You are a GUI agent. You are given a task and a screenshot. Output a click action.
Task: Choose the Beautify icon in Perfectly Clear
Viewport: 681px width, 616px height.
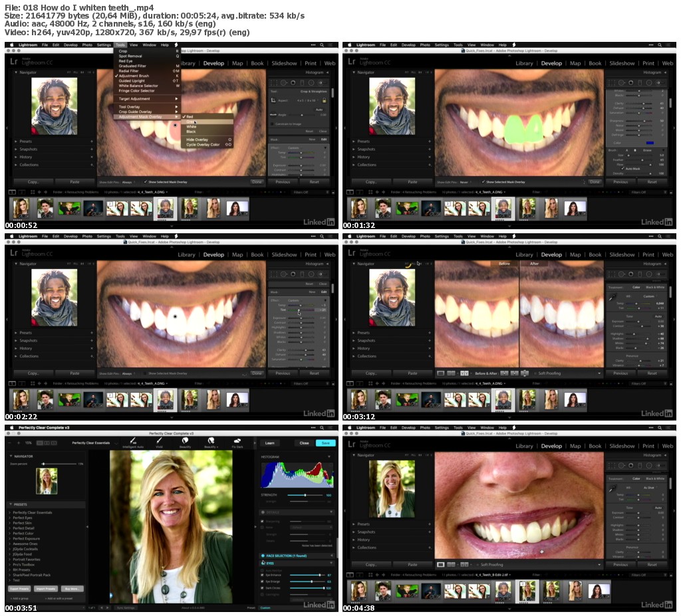click(185, 441)
